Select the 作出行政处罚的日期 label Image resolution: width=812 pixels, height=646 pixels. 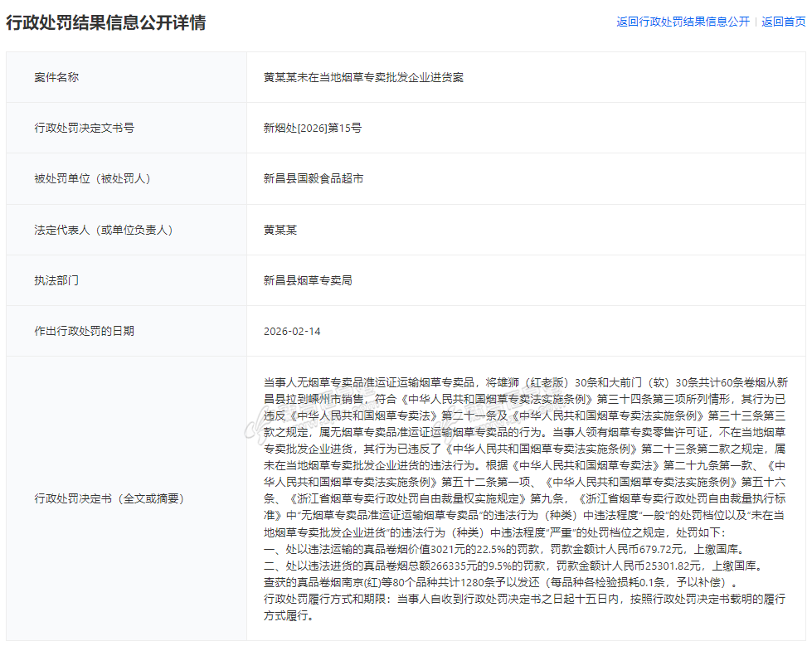coord(84,331)
